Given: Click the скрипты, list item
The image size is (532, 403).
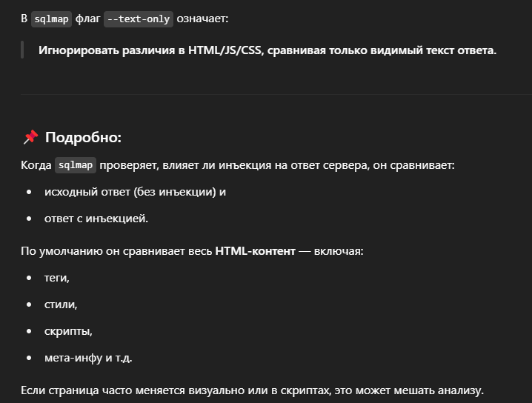Looking at the screenshot, I should pos(68,331).
